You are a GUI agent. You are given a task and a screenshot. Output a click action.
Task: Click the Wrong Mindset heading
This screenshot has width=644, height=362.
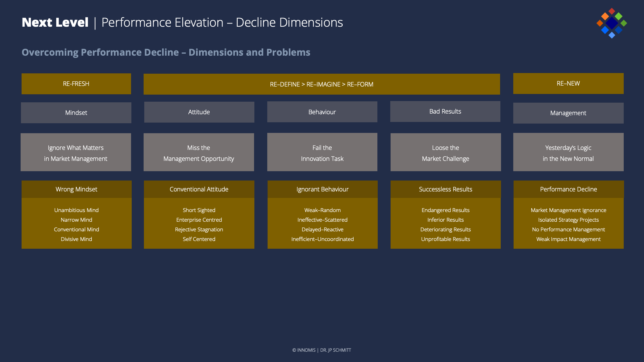(x=76, y=189)
